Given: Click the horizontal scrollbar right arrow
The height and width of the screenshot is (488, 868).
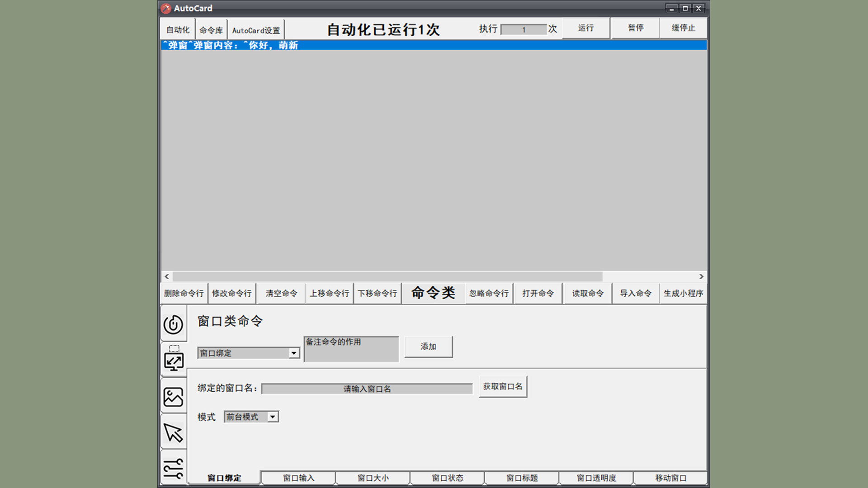Looking at the screenshot, I should point(701,277).
